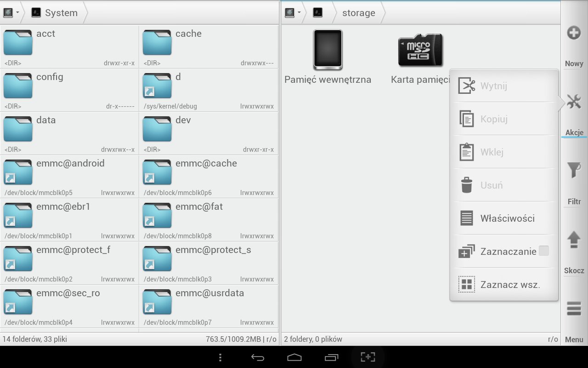Screen dimensions: 588x368
Task: Open Pamięć wewnętrzna internal storage
Action: click(x=328, y=50)
